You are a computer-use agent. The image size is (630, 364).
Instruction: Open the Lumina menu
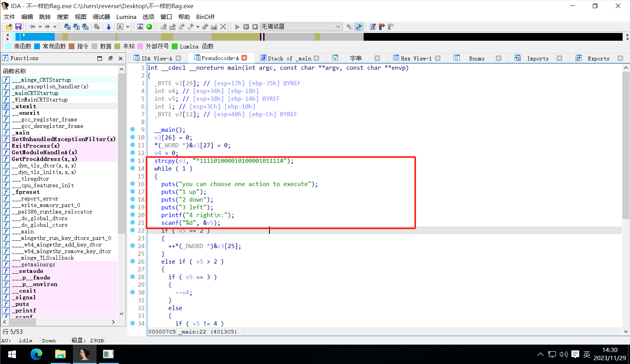(x=126, y=17)
